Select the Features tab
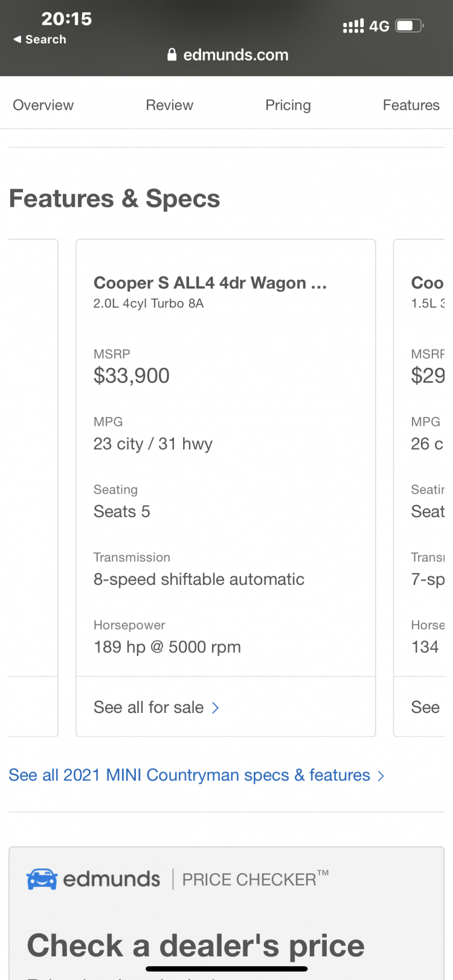This screenshot has height=980, width=453. [x=411, y=105]
